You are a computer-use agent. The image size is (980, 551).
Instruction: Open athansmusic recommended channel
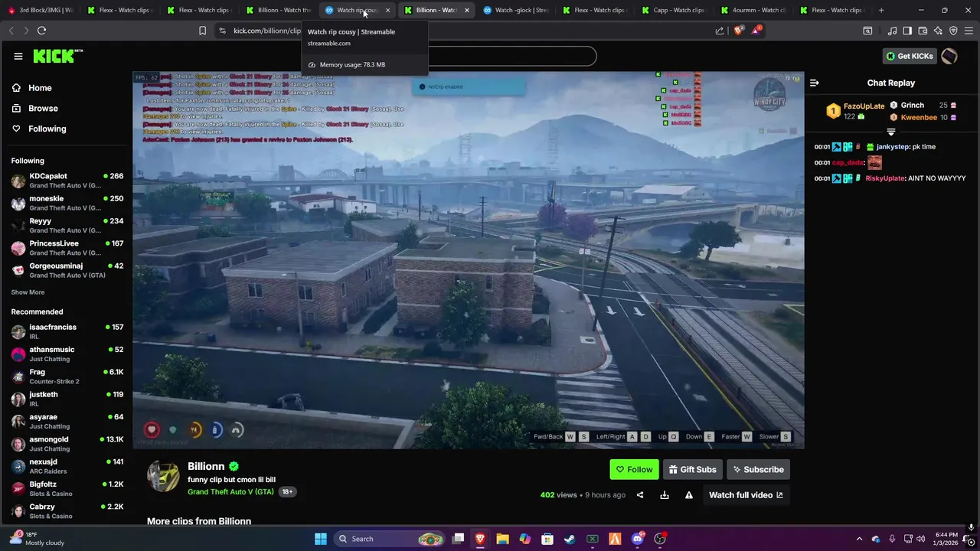point(67,354)
